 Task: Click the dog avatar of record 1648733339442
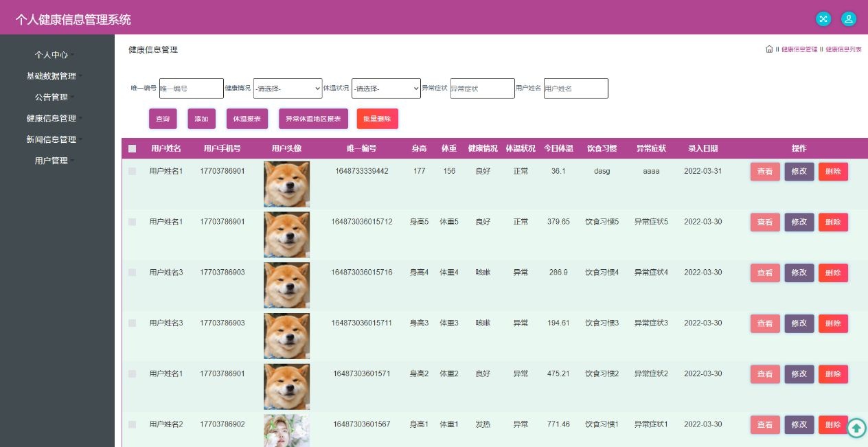[286, 184]
